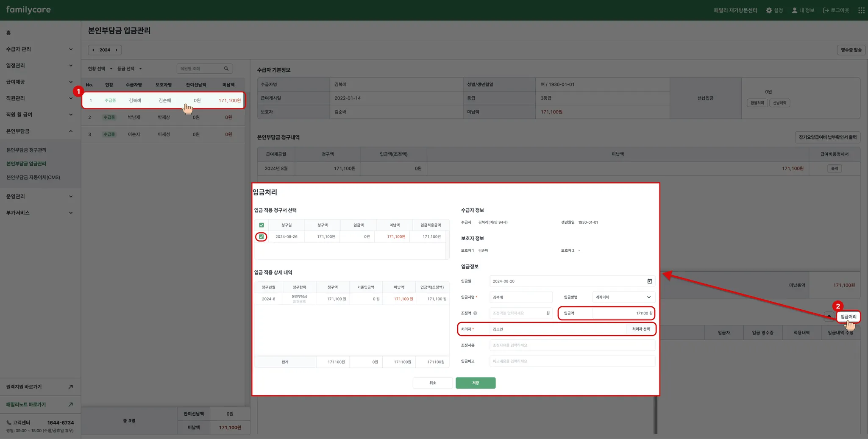
Task: Click the 내 정보 profile icon
Action: (x=794, y=10)
